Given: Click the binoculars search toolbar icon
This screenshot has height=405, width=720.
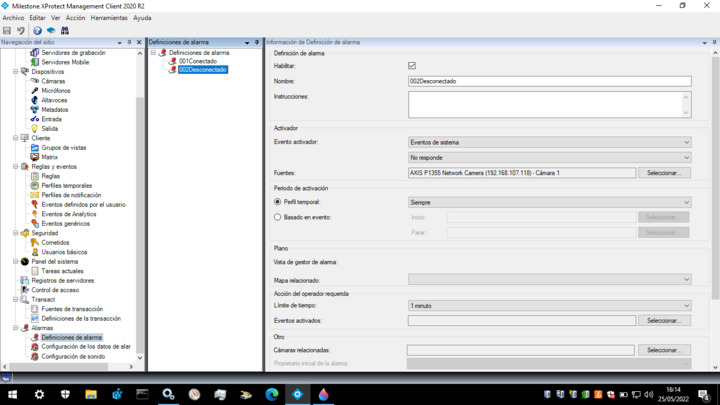Looking at the screenshot, I should point(65,31).
